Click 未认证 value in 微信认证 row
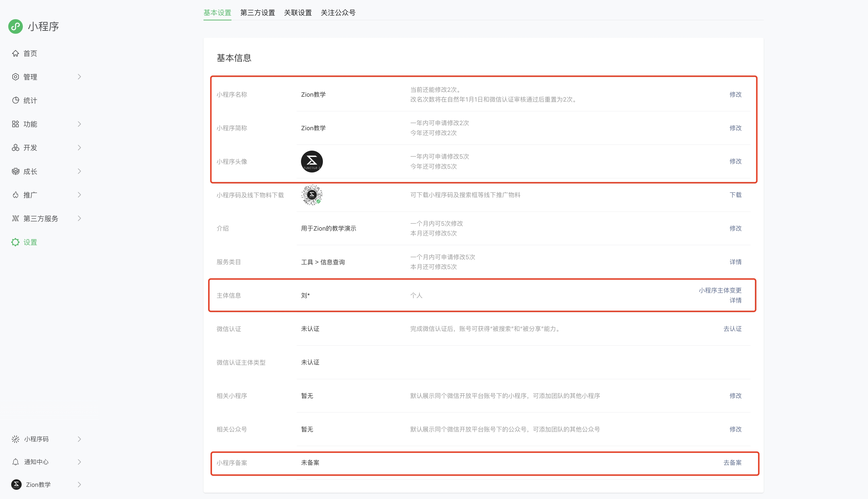Viewport: 868px width, 499px height. pos(310,329)
